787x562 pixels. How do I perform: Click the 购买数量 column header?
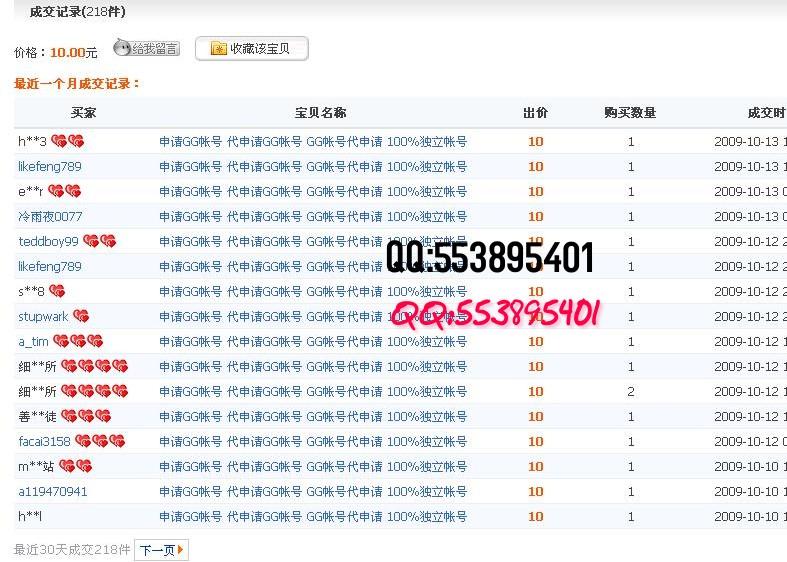pos(630,112)
